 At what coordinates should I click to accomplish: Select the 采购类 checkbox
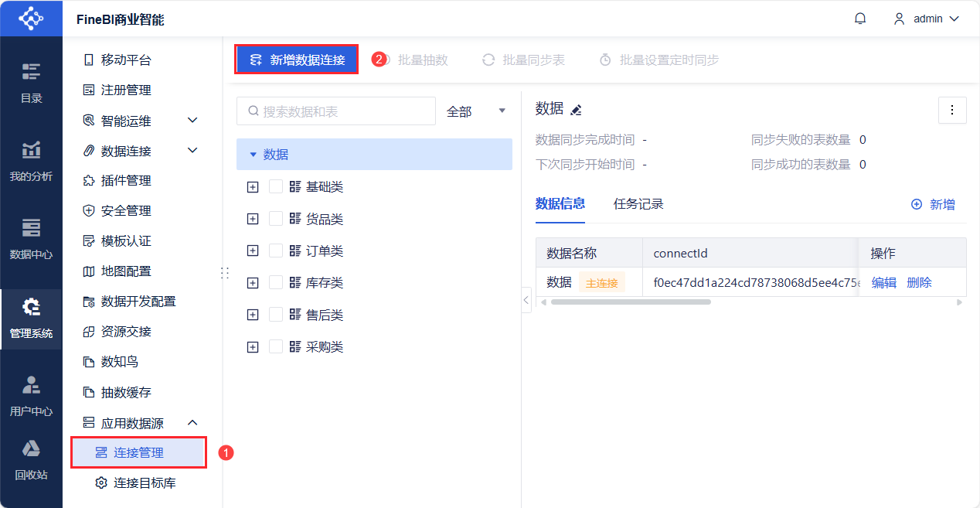click(x=276, y=346)
